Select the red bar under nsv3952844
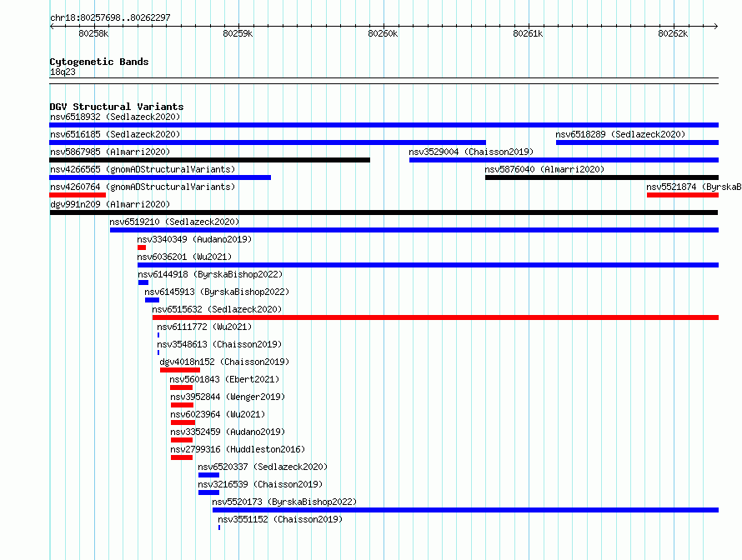 click(183, 405)
